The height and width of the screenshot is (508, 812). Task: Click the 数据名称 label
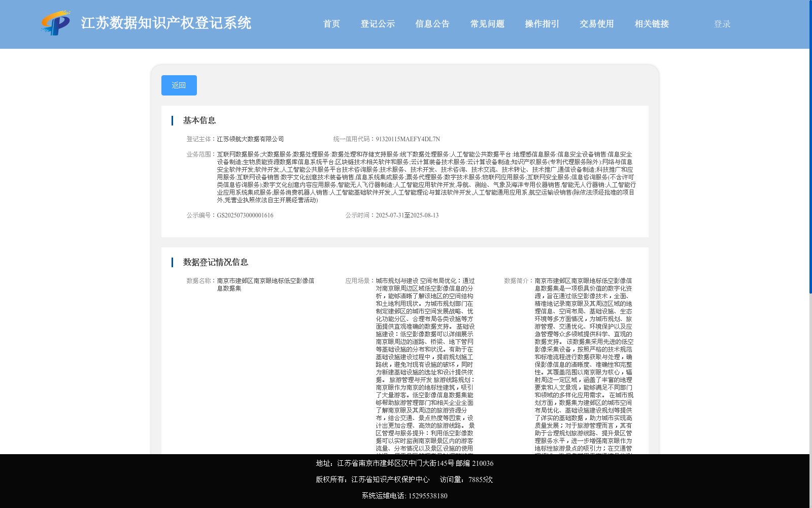click(201, 281)
